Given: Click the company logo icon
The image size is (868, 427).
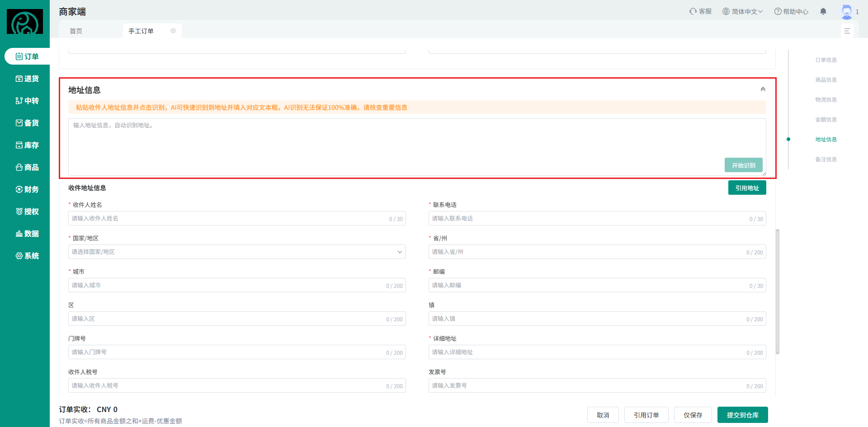Looking at the screenshot, I should point(25,22).
